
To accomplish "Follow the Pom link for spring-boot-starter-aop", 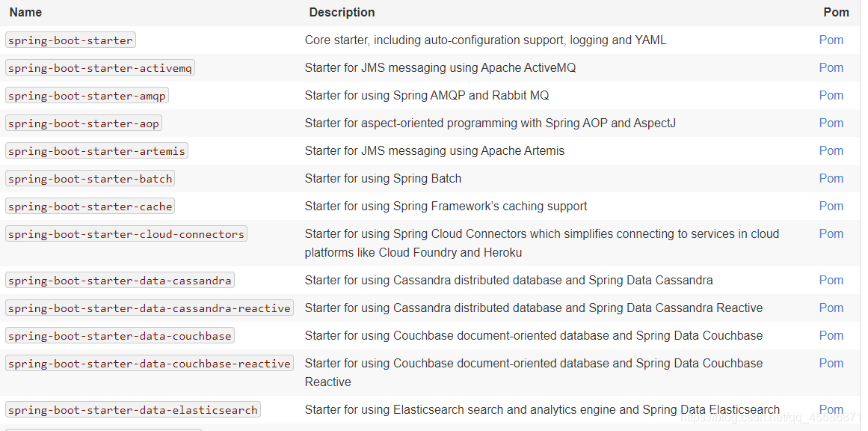I will [x=831, y=123].
